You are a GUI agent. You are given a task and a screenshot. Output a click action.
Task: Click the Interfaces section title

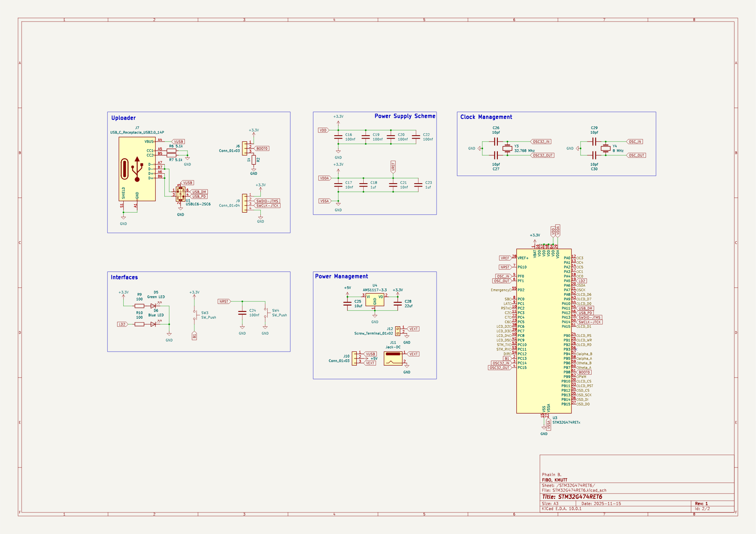pyautogui.click(x=124, y=277)
